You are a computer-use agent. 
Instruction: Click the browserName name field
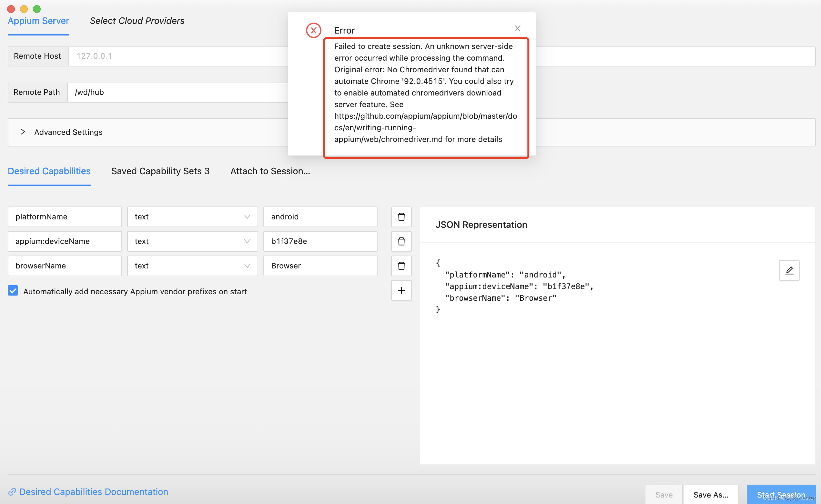[65, 266]
